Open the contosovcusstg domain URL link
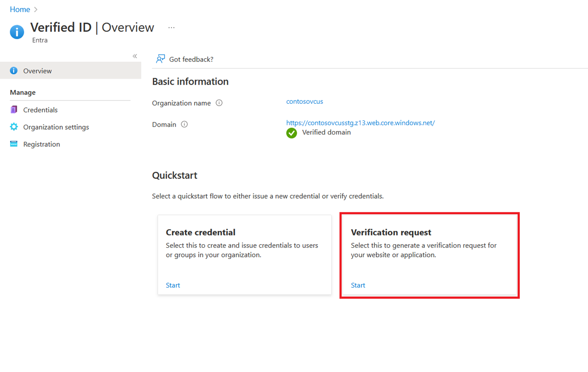 360,123
